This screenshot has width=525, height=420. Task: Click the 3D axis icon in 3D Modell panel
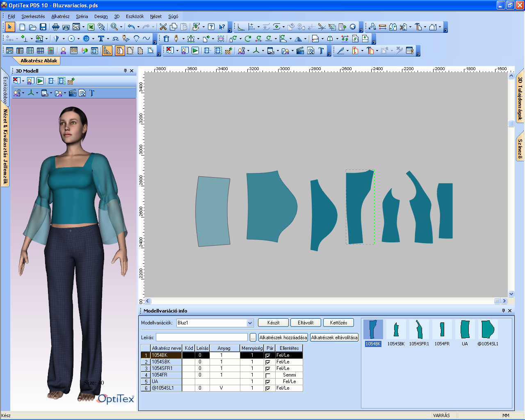coord(31,93)
